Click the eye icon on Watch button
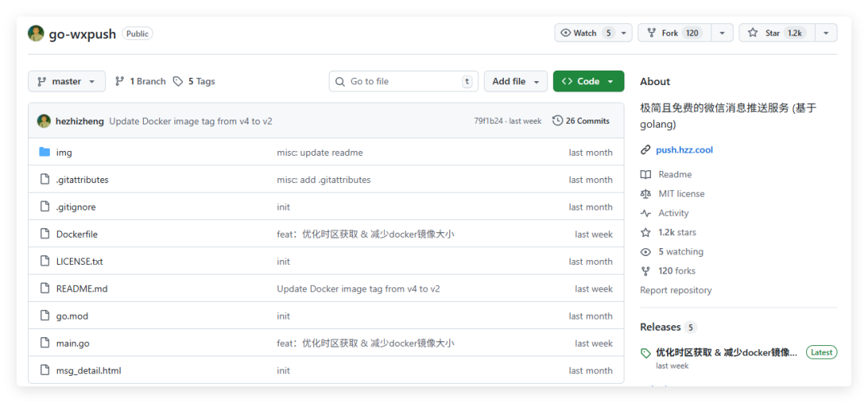This screenshot has height=403, width=868. tap(565, 33)
